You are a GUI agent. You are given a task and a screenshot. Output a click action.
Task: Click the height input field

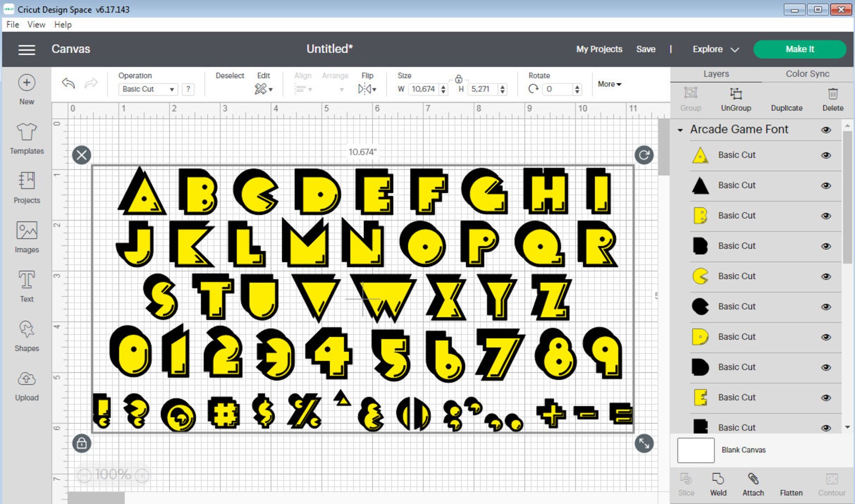click(x=482, y=89)
